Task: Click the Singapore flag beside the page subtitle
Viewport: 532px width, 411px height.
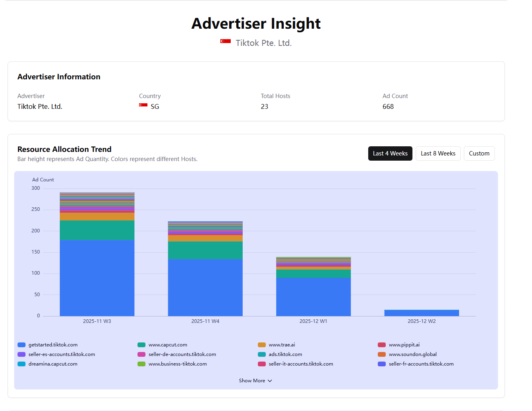Action: click(226, 41)
